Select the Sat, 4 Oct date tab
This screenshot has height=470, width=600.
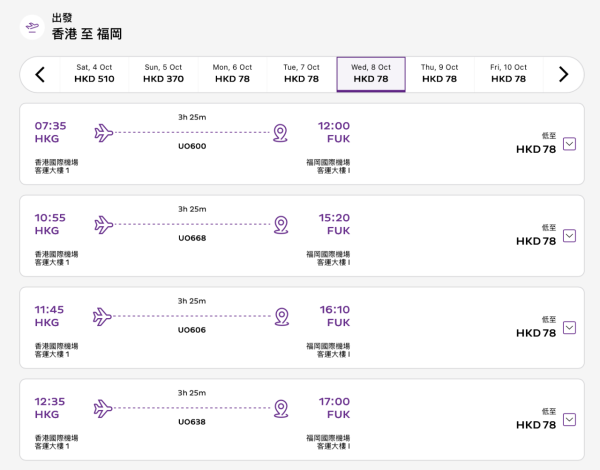coord(95,73)
